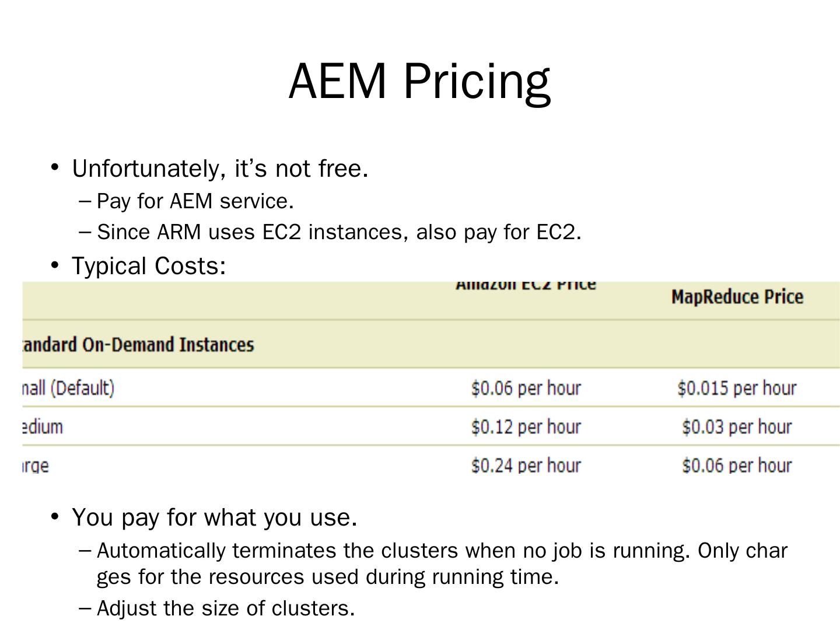Screen dimensions: 840x630
Task: Select the Standard On-Demand Instances row heading
Action: (138, 345)
